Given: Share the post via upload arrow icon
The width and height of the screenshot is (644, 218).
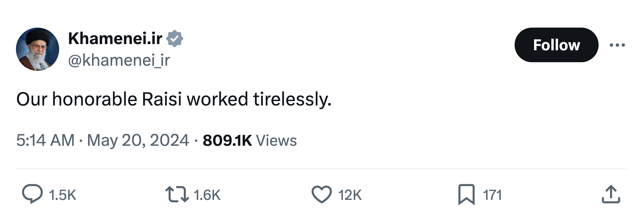Looking at the screenshot, I should 611,194.
